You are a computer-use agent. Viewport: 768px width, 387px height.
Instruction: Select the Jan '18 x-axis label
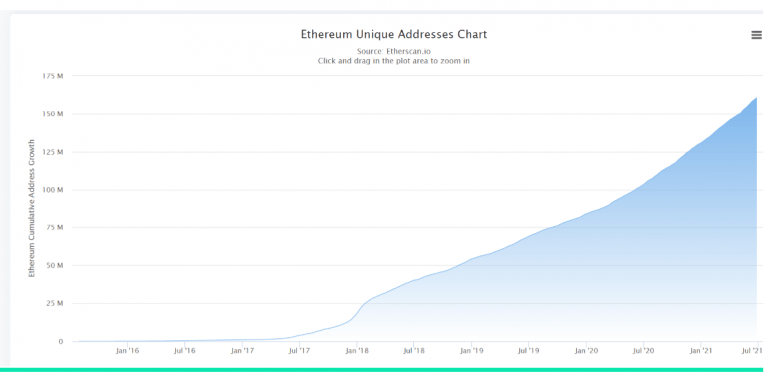pyautogui.click(x=357, y=351)
